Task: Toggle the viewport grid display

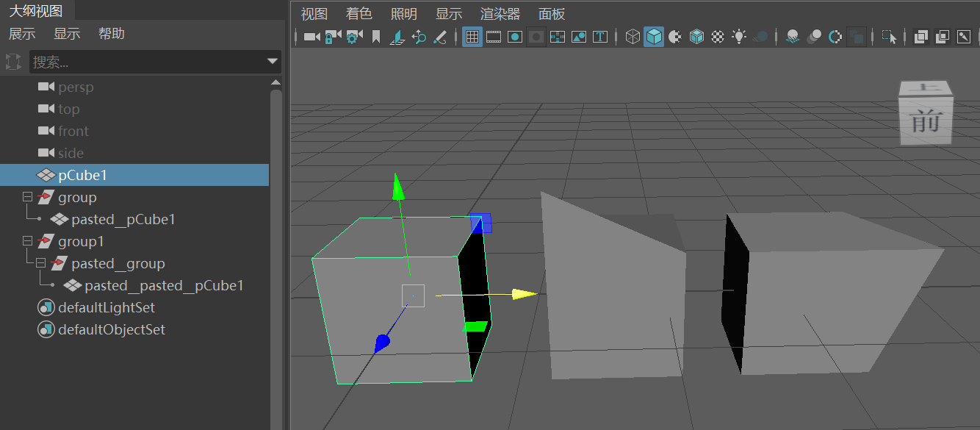Action: (471, 36)
